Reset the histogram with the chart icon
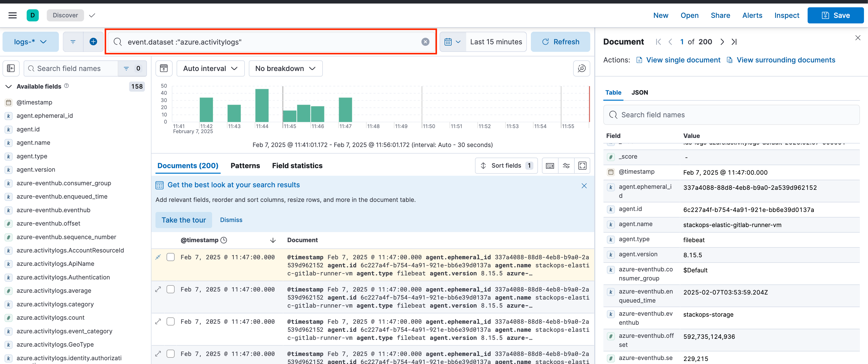 click(164, 68)
